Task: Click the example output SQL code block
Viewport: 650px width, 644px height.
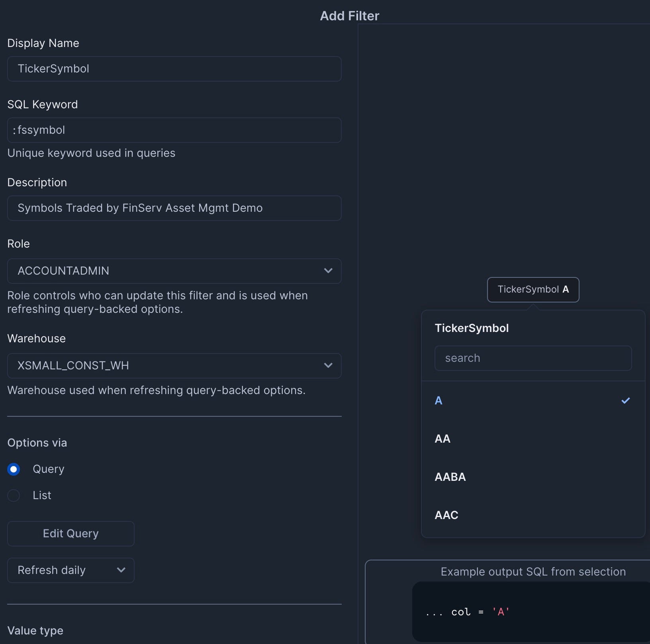Action: [531, 612]
